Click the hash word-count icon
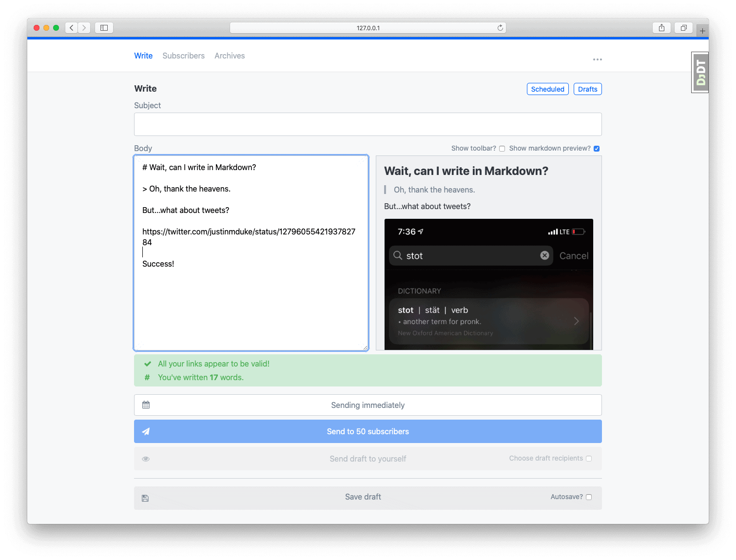 [x=147, y=377]
